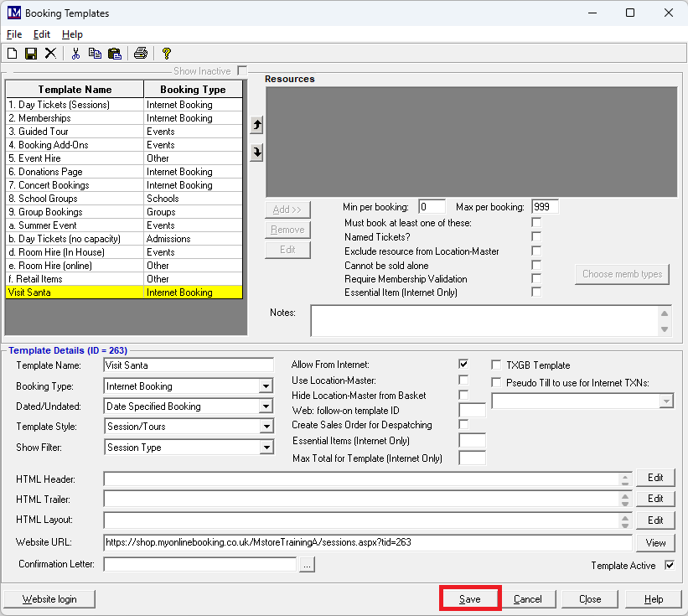This screenshot has height=616, width=688.
Task: Open the Show Filter dropdown
Action: pyautogui.click(x=266, y=448)
